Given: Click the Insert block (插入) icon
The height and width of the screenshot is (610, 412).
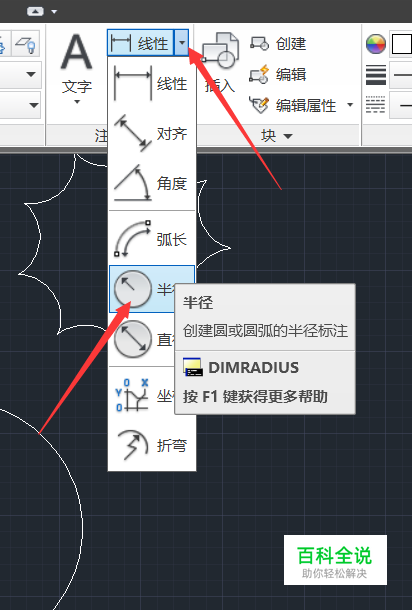Looking at the screenshot, I should pos(220,63).
